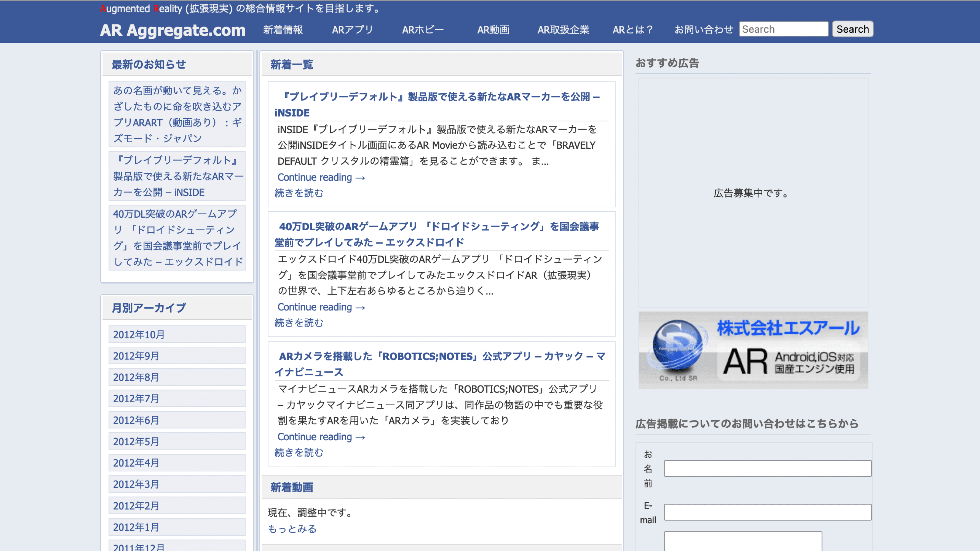Open the 2012年4月 archive
The width and height of the screenshot is (980, 551).
click(x=177, y=462)
